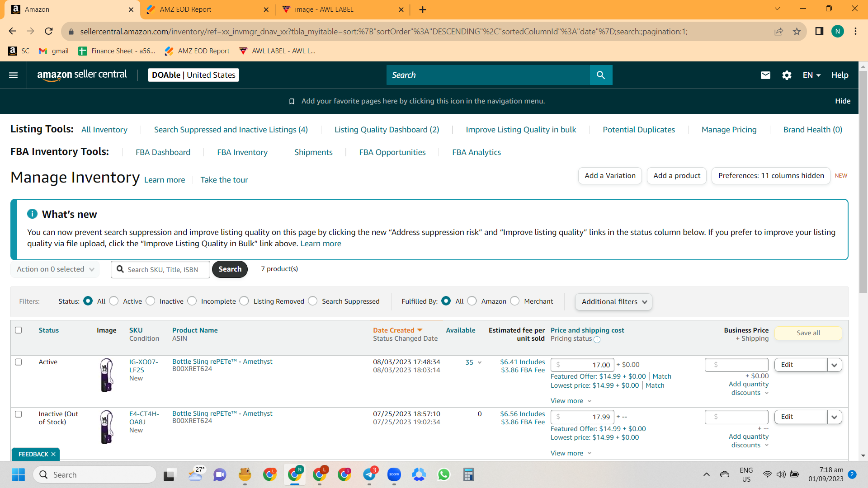Viewport: 868px width, 488px height.
Task: Open Preferences: 11 columns hidden
Action: coord(771,176)
